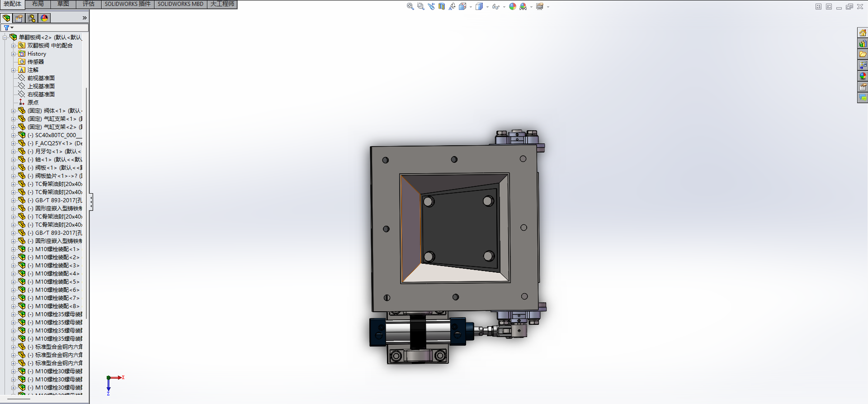Open the Design Library task pane
Viewport: 868px width, 404px height.
coord(863,43)
